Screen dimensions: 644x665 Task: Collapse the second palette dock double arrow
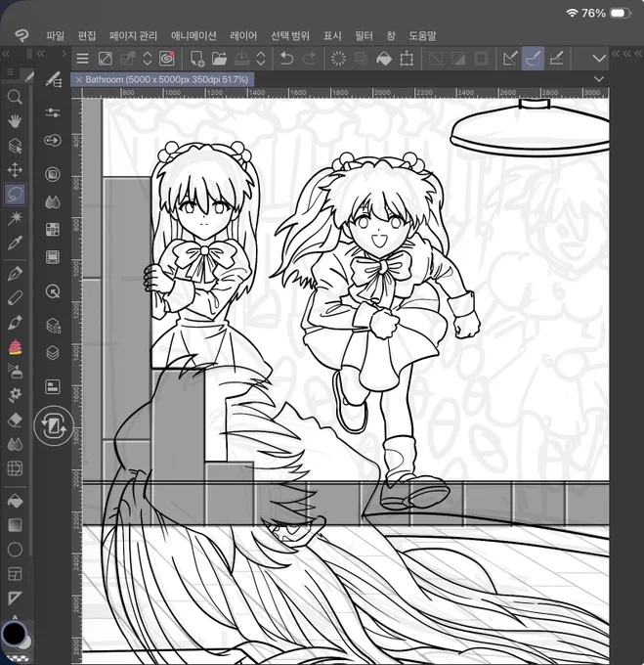41,54
